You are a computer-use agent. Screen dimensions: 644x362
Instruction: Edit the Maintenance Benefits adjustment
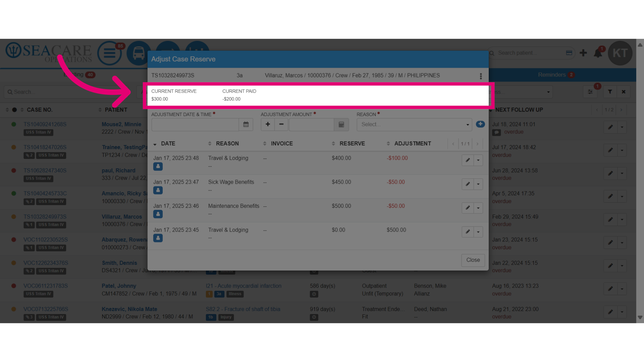(468, 208)
